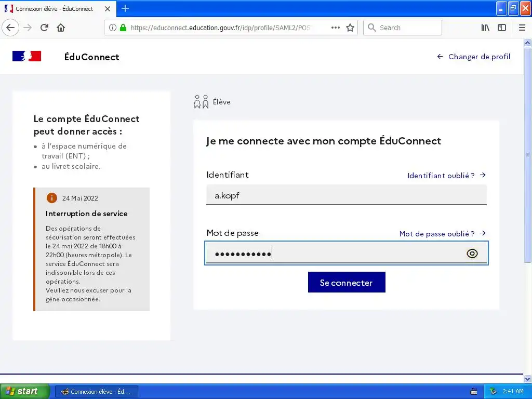Toggle password visibility eye icon

[472, 254]
